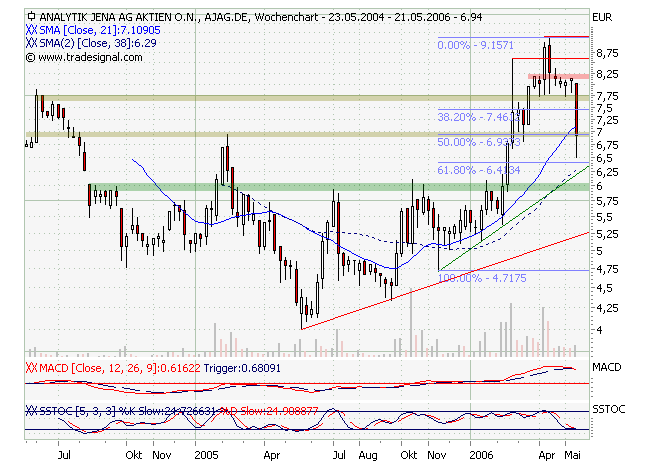Image resolution: width=648 pixels, height=472 pixels.
Task: Click the 2005 marker on time axis
Action: (207, 453)
